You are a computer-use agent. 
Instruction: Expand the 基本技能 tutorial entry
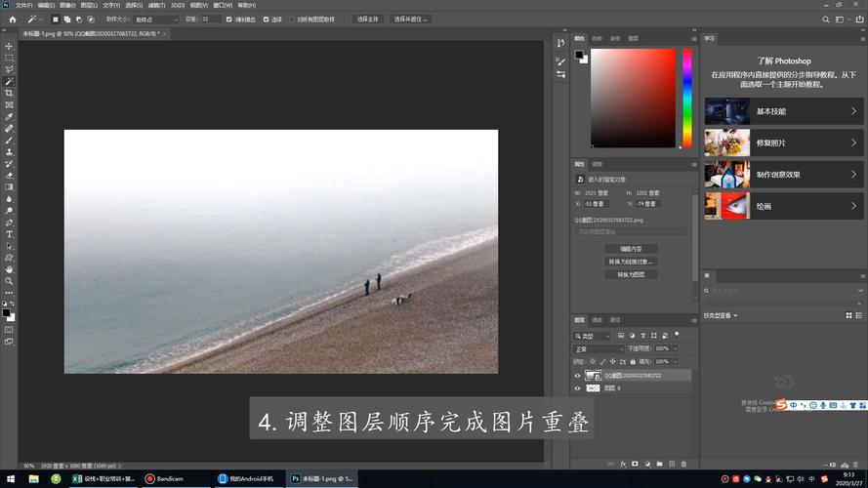pyautogui.click(x=780, y=111)
